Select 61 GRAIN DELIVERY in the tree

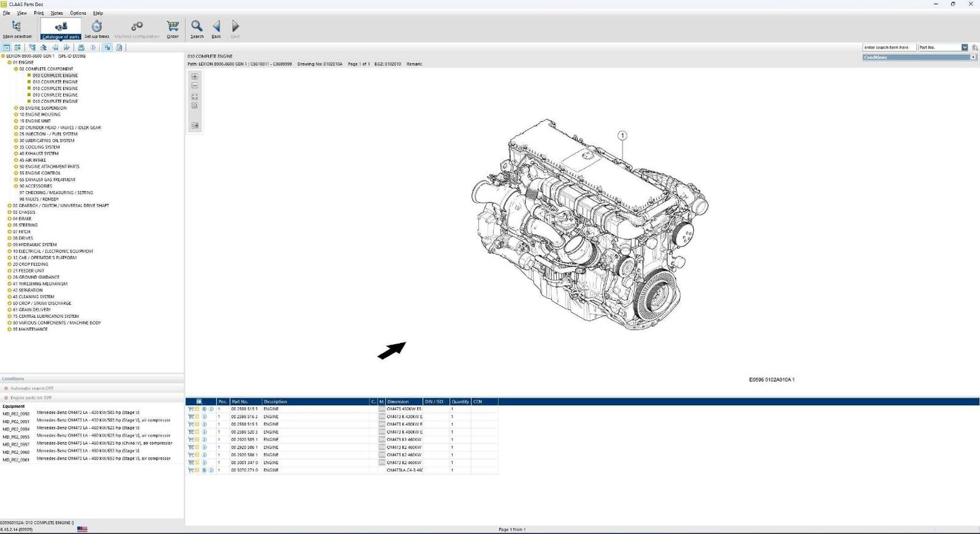click(x=31, y=310)
